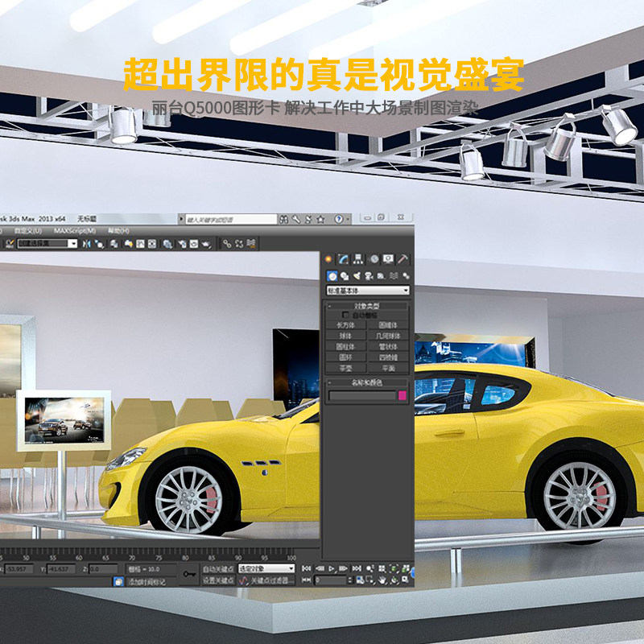This screenshot has height=644, width=644.
Task: Go to the end frame button
Action: click(x=357, y=568)
